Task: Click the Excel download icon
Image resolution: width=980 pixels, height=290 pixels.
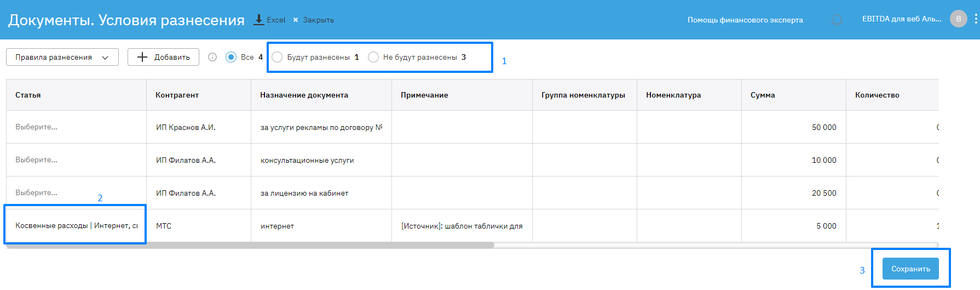Action: pyautogui.click(x=259, y=20)
